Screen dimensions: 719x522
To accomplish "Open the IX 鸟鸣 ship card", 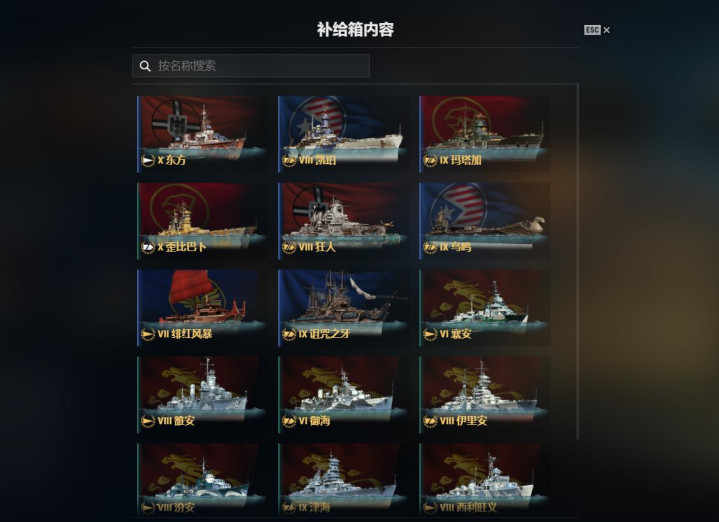I will pyautogui.click(x=485, y=221).
